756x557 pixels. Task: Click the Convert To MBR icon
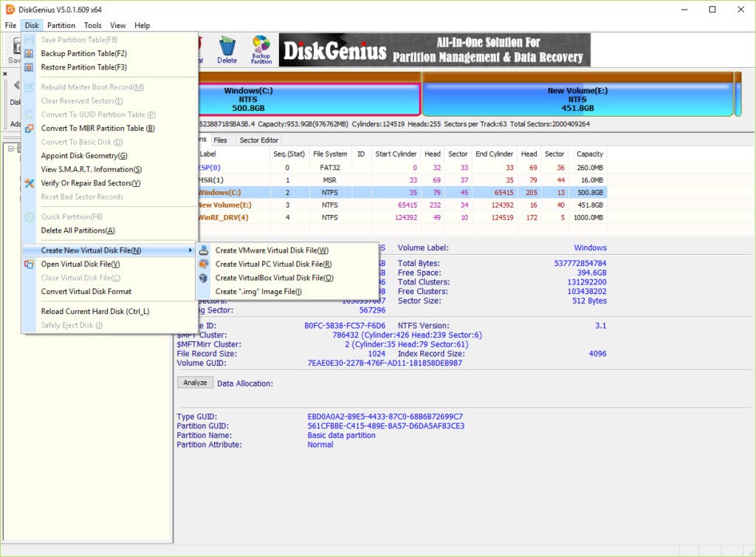coord(29,129)
